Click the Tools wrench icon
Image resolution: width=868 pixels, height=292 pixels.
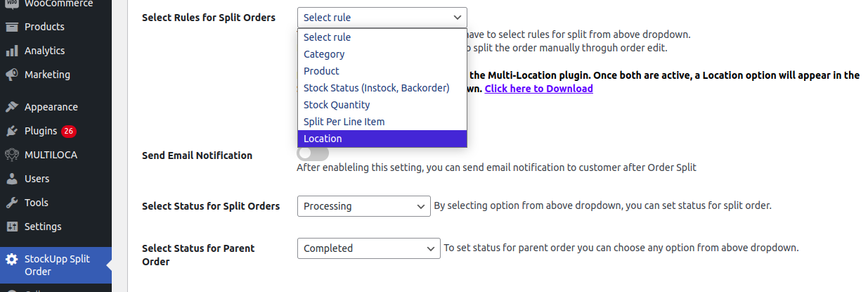pyautogui.click(x=11, y=203)
